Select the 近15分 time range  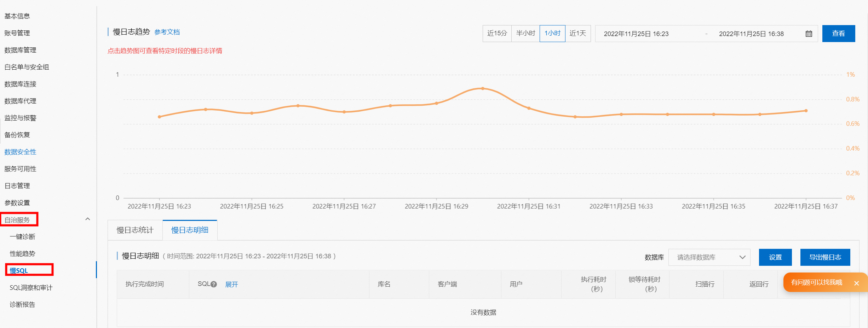[x=497, y=33]
